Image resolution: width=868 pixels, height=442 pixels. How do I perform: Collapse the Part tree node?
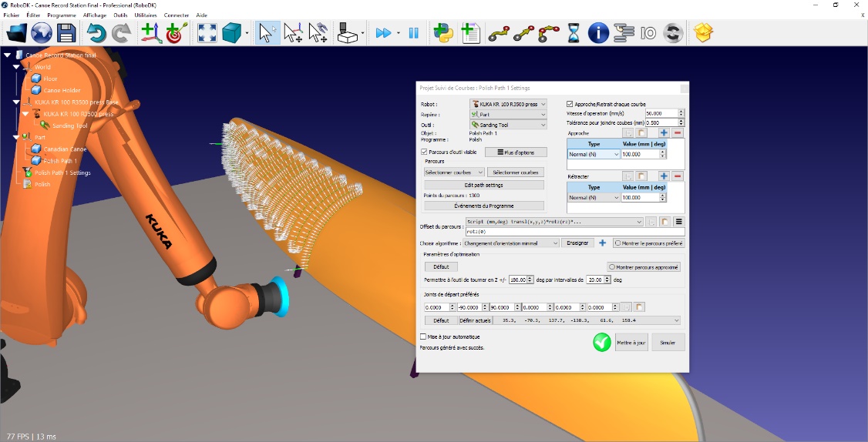pos(16,137)
